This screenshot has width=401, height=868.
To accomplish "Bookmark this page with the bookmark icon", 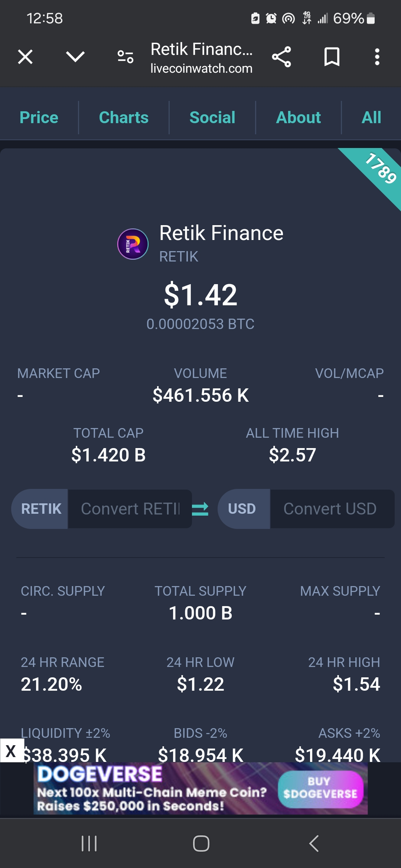I will (332, 57).
